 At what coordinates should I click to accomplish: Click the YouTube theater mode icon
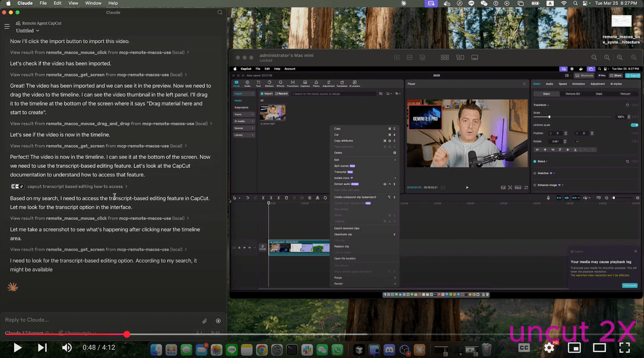(x=599, y=348)
